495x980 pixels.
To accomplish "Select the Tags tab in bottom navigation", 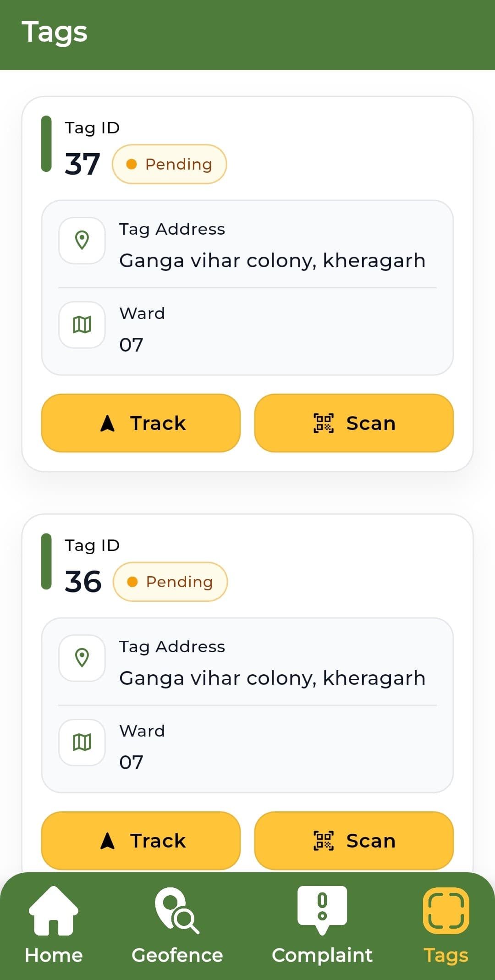I will (x=446, y=925).
